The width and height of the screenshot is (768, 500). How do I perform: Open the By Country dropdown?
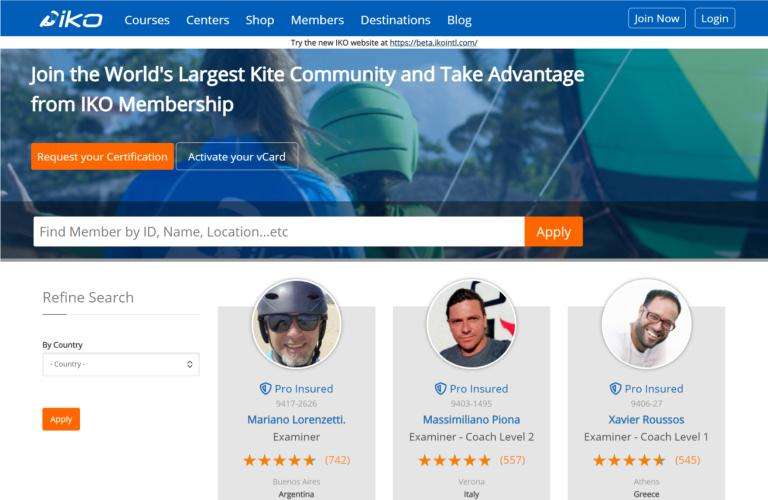[121, 364]
